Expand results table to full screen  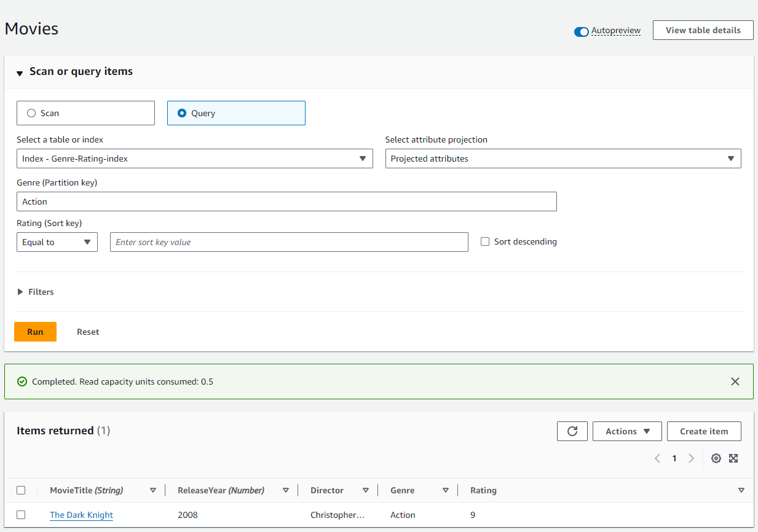[733, 458]
